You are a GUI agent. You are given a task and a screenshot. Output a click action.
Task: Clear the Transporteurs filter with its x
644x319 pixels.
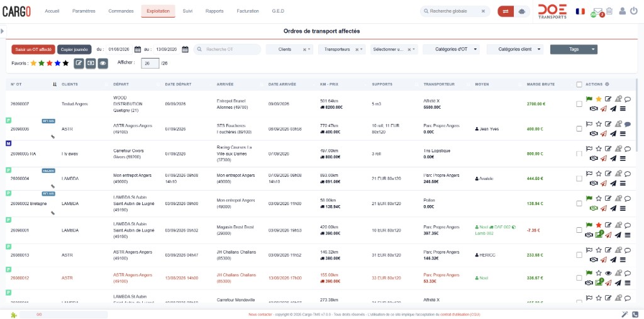click(x=357, y=49)
